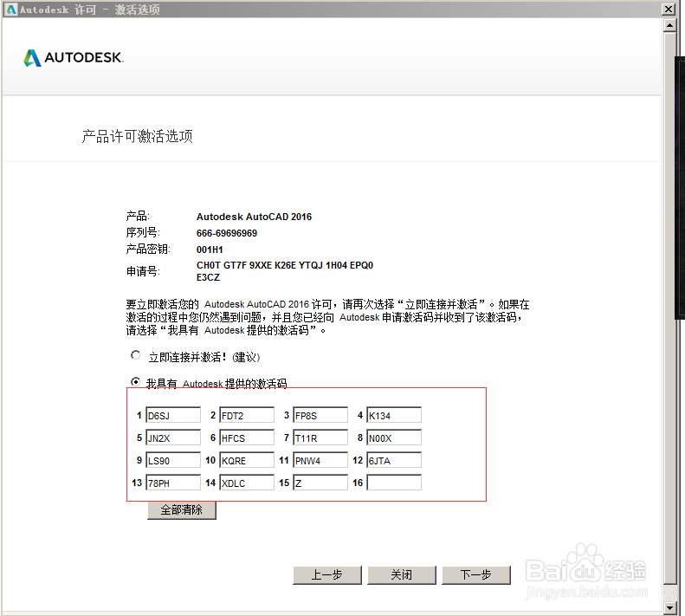The image size is (685, 616).
Task: Select the I have an Autodesk activation code option
Action: tap(135, 382)
